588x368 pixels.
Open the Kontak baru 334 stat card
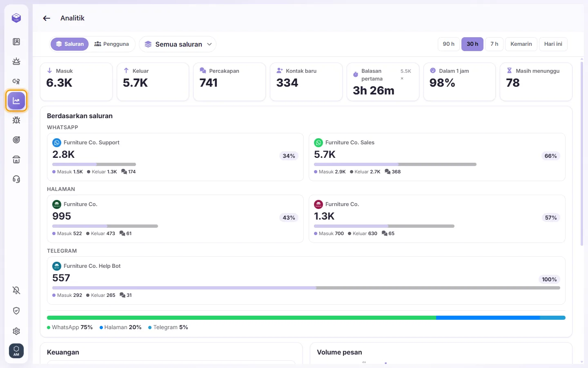pos(306,82)
